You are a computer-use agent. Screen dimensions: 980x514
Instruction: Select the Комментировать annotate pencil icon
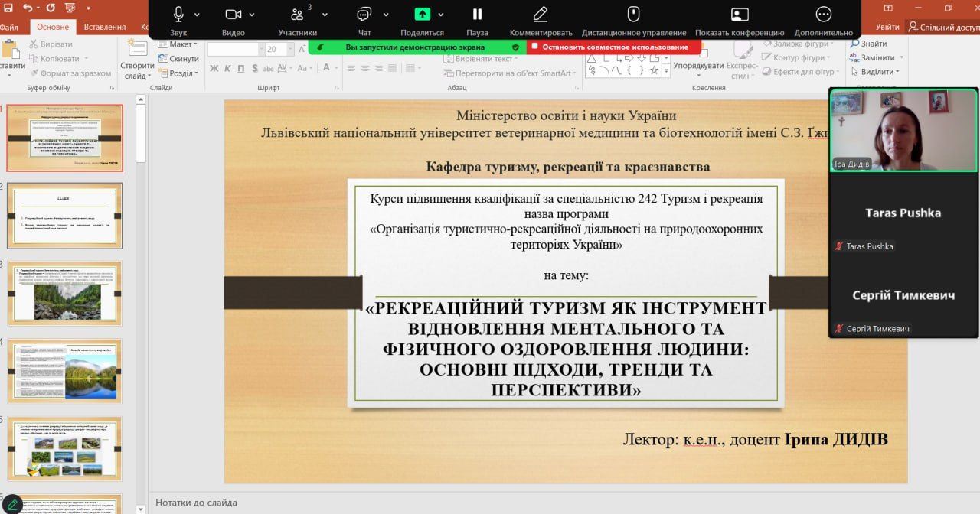tap(541, 15)
